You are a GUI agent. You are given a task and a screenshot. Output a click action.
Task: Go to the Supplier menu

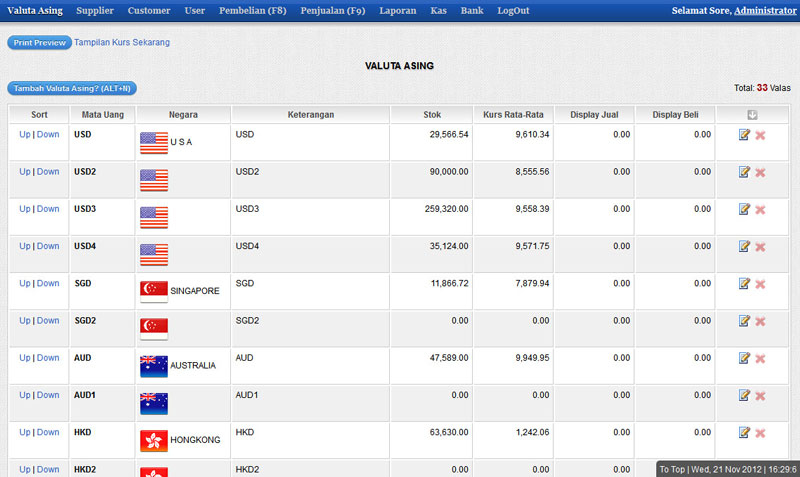[x=95, y=10]
